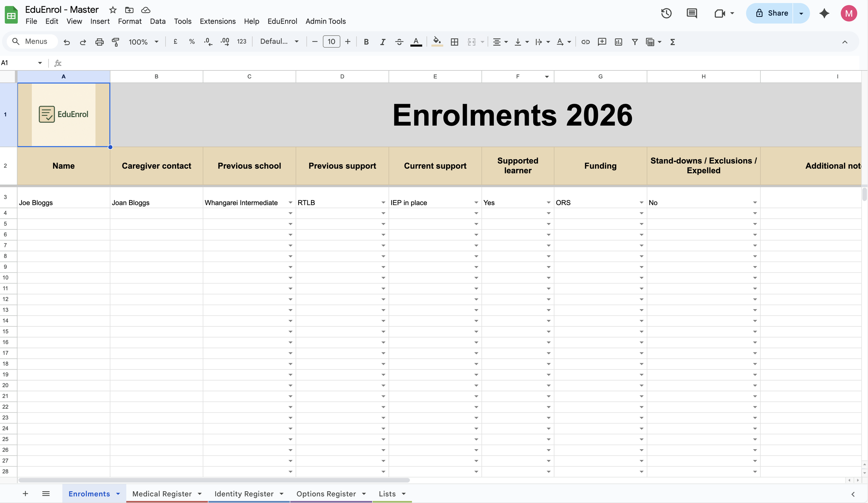
Task: Open the Admin Tools menu
Action: [x=325, y=21]
